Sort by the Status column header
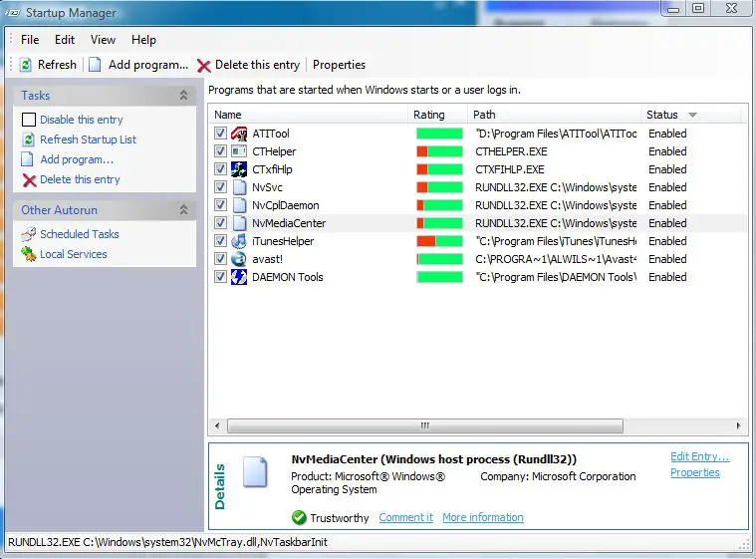Screen dimensions: 756x559 (691, 115)
